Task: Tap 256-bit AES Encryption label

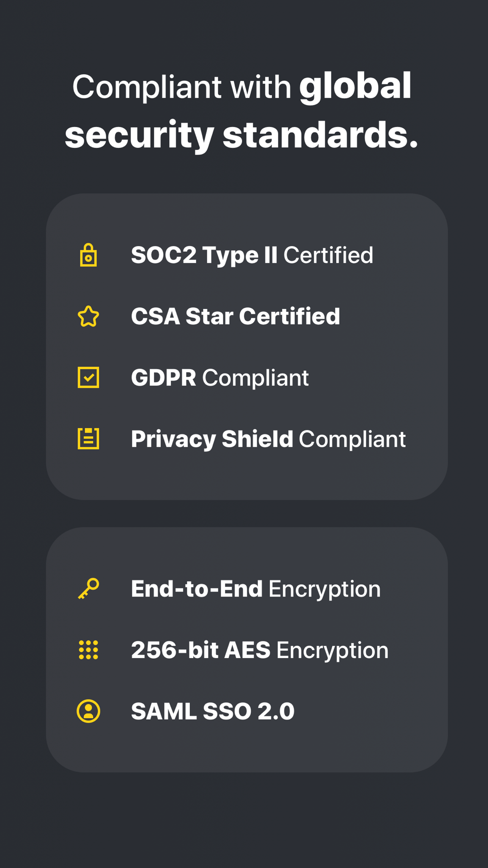Action: coord(260,650)
